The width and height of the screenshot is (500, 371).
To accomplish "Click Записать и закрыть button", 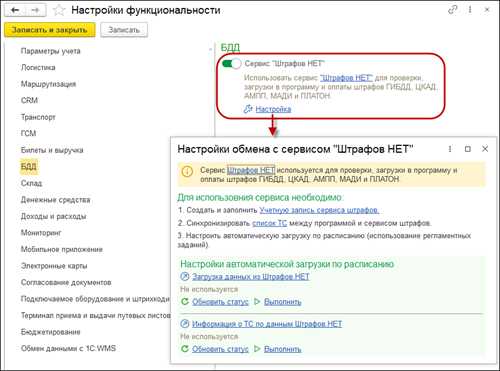I will click(50, 30).
